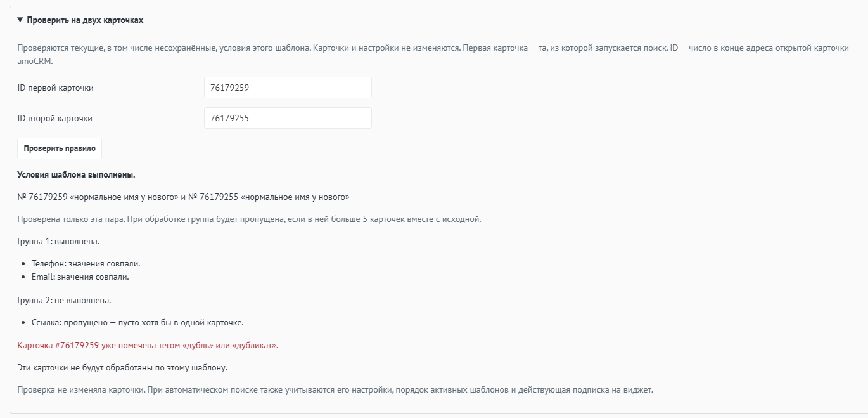
Task: Click the «Группа 1: выполнена.» line
Action: pyautogui.click(x=58, y=241)
